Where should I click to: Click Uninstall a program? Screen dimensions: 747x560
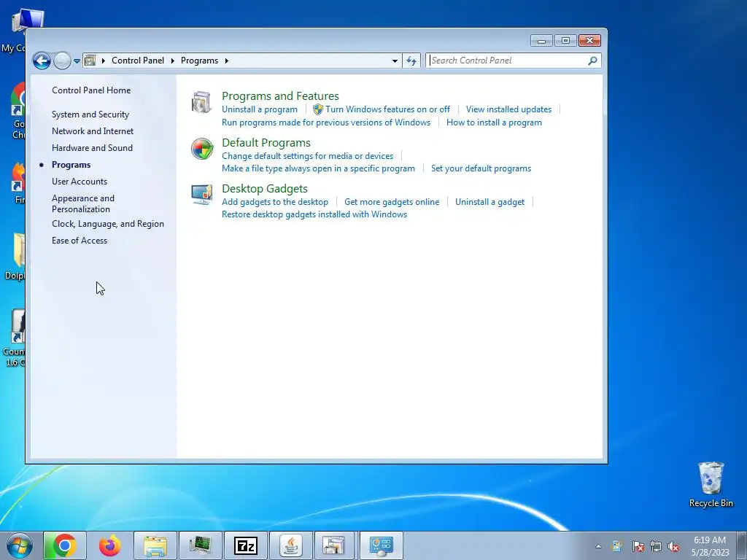(x=260, y=109)
